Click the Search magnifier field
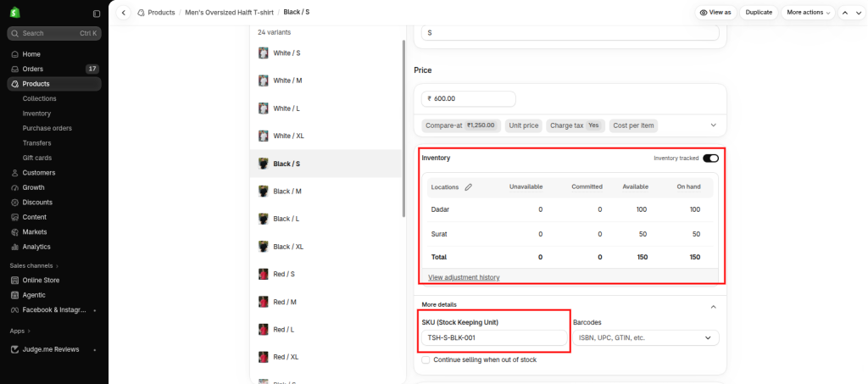This screenshot has height=384, width=868. (53, 33)
